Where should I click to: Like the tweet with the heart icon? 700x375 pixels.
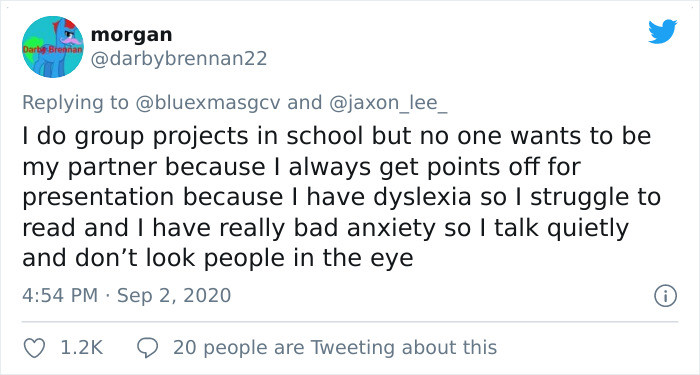click(34, 348)
